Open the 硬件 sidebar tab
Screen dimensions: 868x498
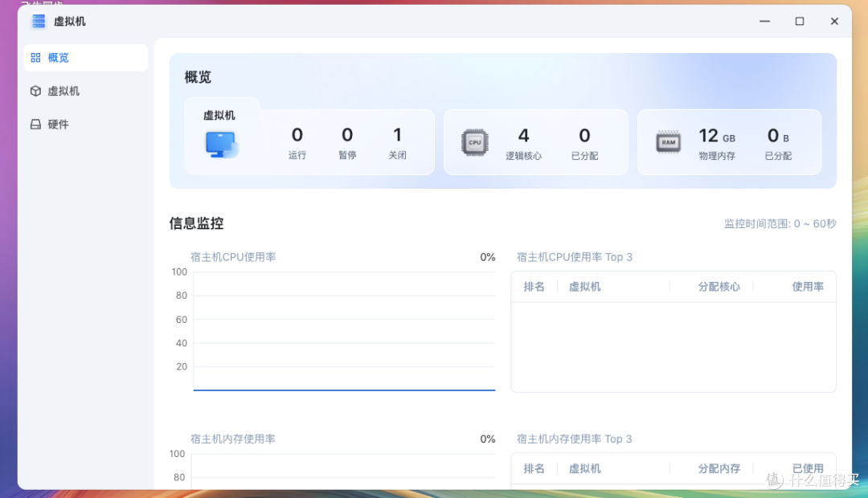(x=86, y=124)
